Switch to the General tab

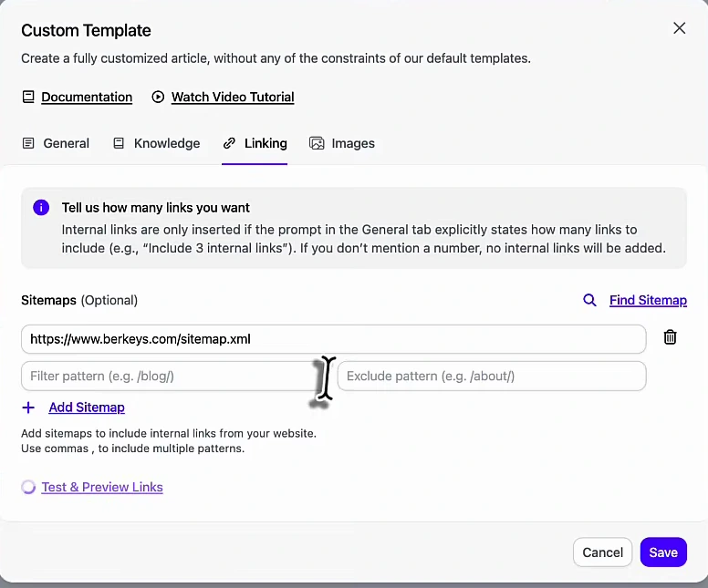56,143
